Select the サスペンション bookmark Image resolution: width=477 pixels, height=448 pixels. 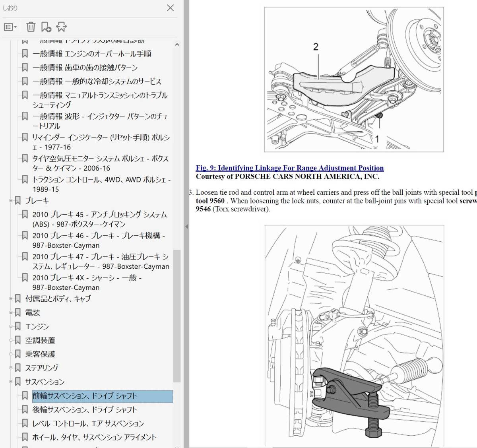[x=45, y=382]
